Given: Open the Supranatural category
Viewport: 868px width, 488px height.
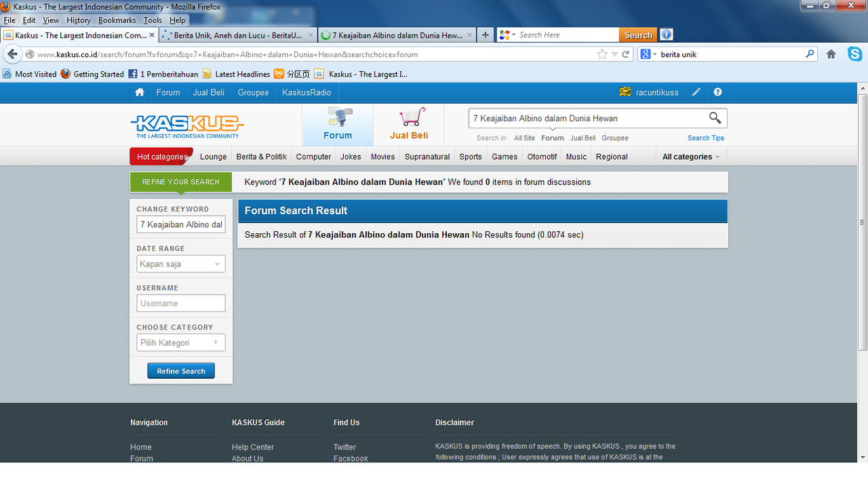Looking at the screenshot, I should point(427,157).
